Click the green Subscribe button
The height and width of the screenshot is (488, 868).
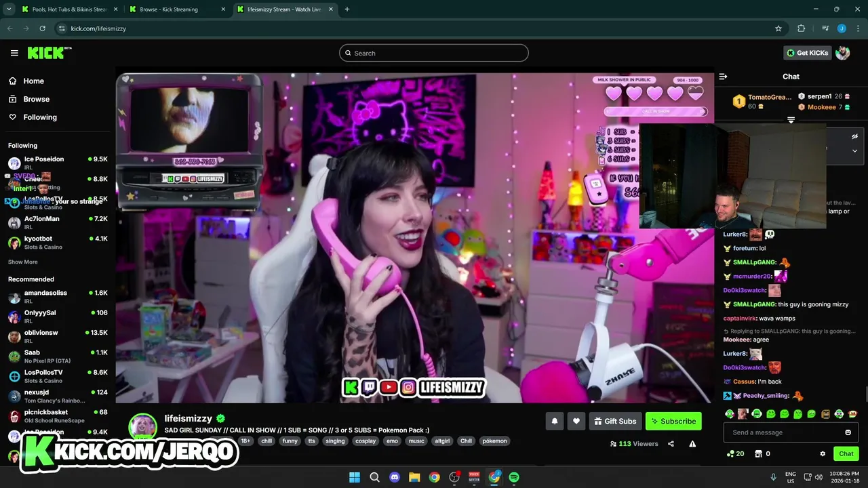[673, 421]
